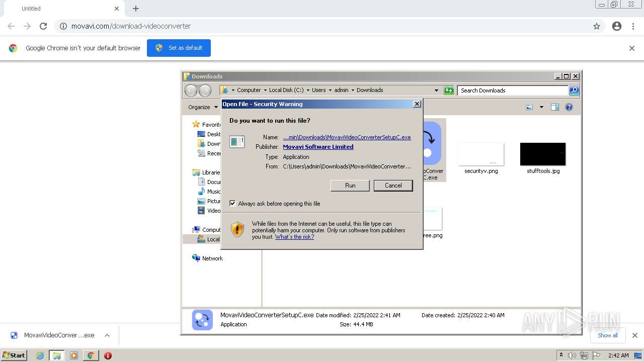Dismiss the default browser info bar
Viewport: 644px width, 362px height.
click(x=632, y=48)
